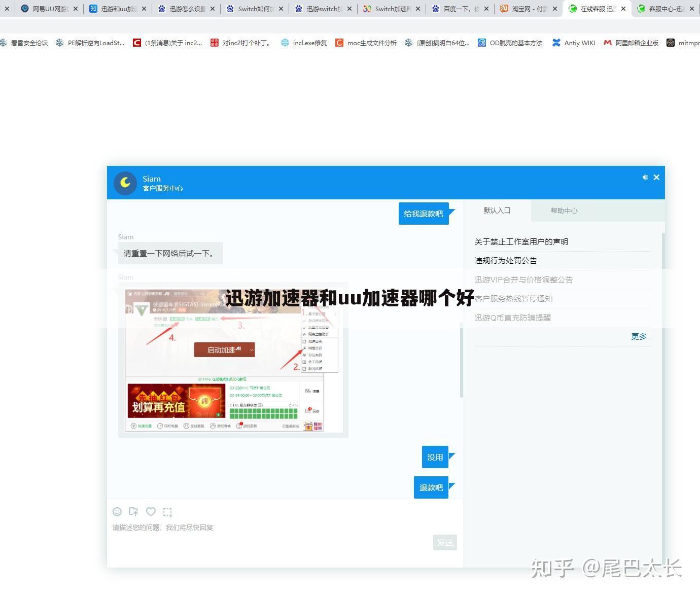Close the 百度一下 tab
Viewport: 700px width, 597px height.
(486, 9)
